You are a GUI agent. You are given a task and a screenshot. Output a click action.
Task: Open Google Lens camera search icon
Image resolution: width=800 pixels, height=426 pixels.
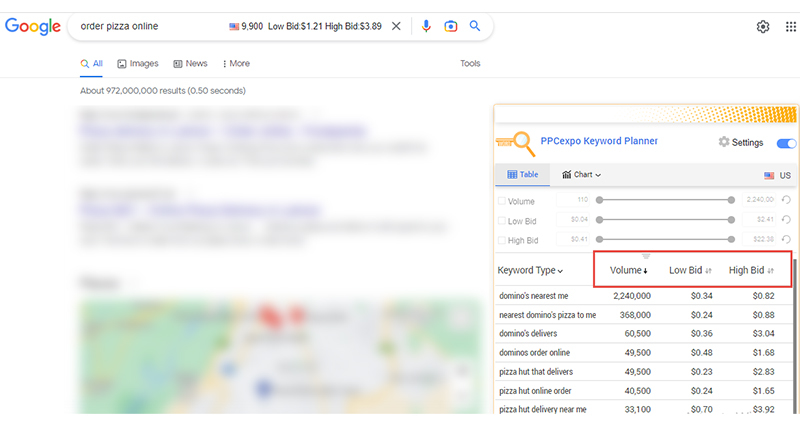click(451, 26)
